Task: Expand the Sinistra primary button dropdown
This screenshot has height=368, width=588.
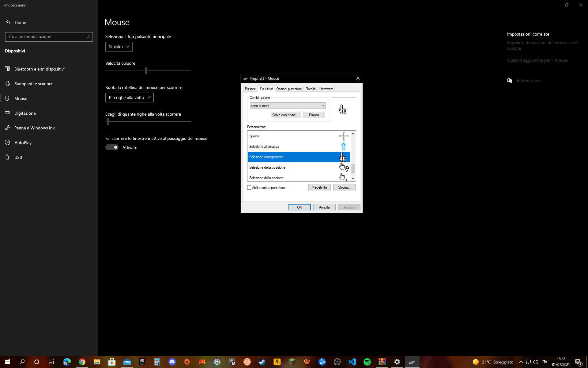Action: 119,47
